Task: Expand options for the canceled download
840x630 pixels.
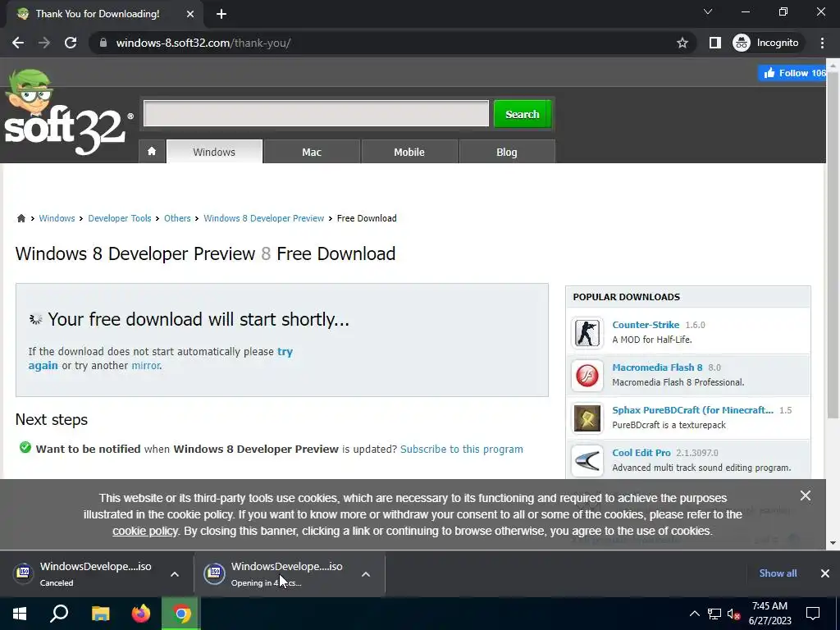Action: [x=175, y=574]
